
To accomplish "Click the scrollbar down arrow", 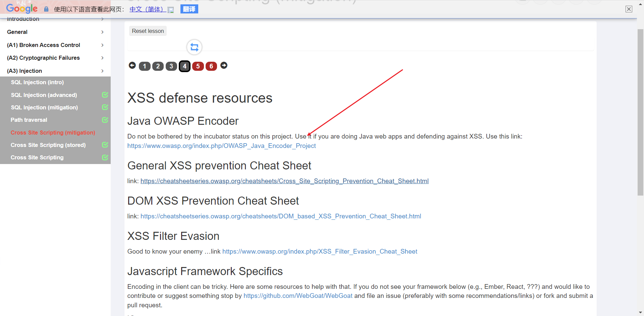I will point(640,313).
